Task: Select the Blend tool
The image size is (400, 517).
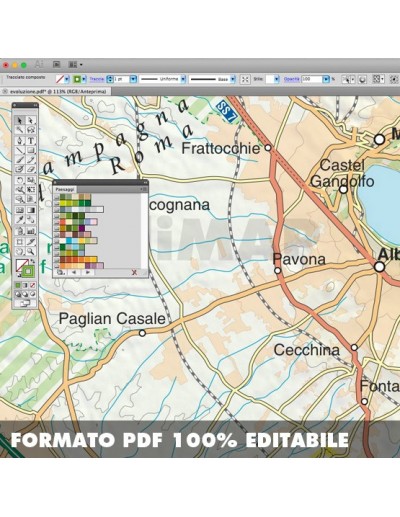Action: pyautogui.click(x=31, y=220)
